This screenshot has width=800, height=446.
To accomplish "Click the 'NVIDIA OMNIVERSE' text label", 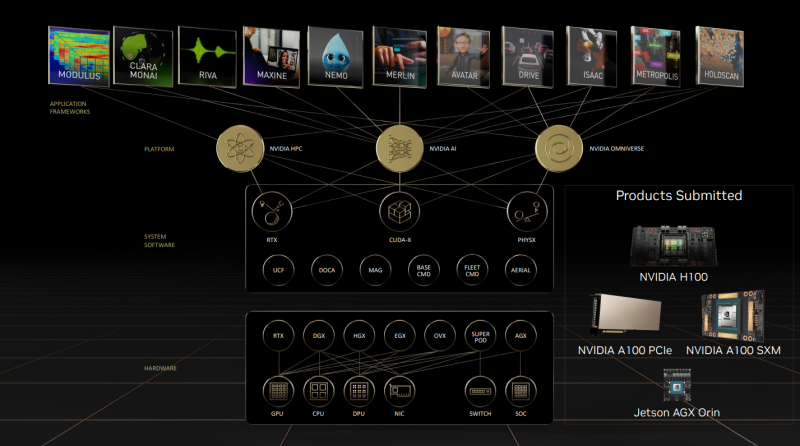I will tap(617, 148).
